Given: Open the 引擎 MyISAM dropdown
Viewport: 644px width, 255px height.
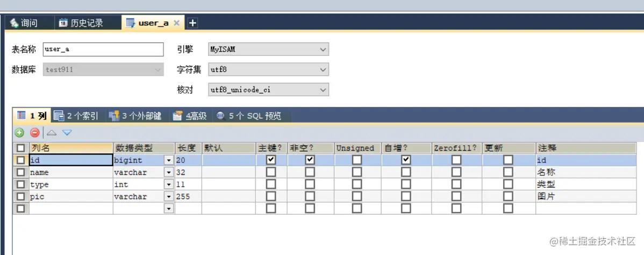Looking at the screenshot, I should (269, 49).
